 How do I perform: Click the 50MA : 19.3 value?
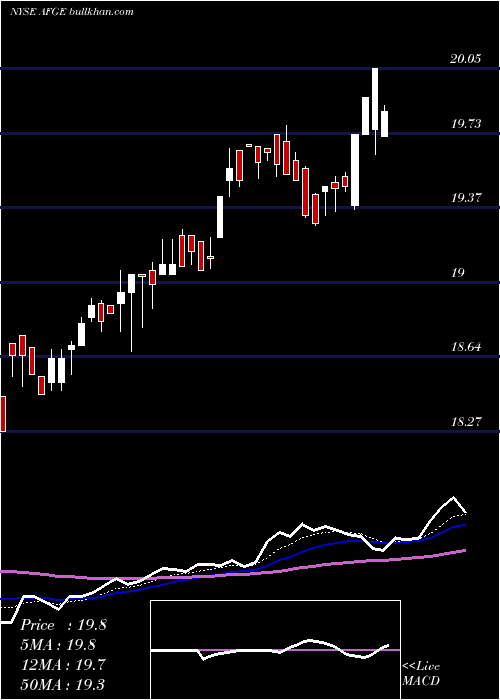[x=63, y=684]
